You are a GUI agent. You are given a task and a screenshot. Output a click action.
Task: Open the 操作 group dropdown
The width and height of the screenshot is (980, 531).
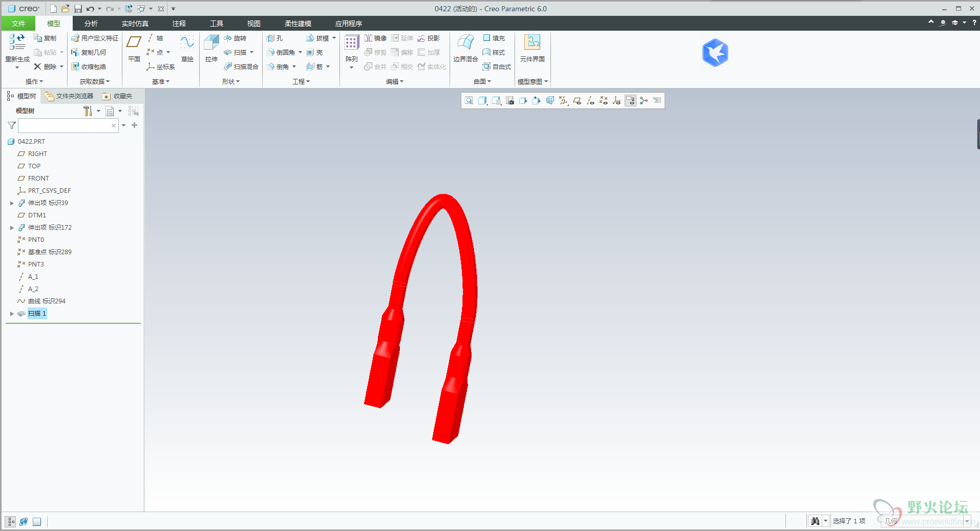tap(34, 81)
